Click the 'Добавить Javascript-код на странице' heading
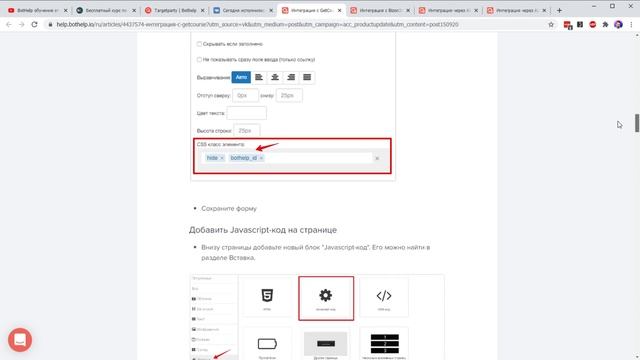The width and height of the screenshot is (640, 360). point(263,230)
